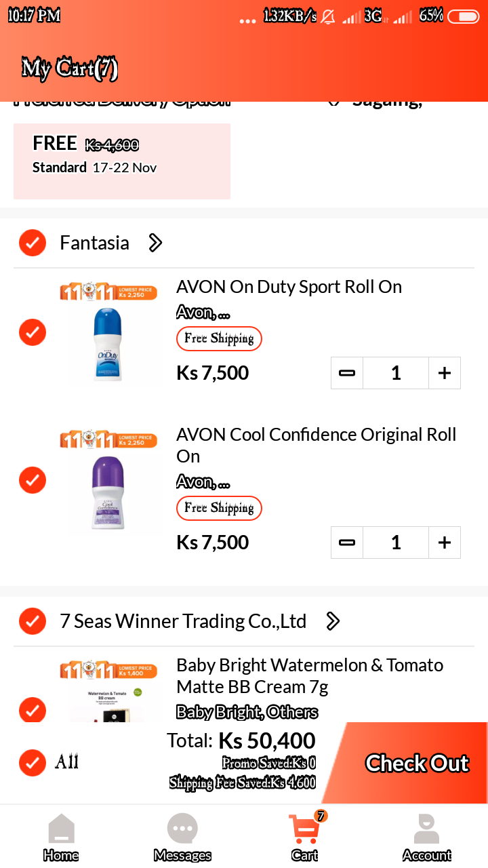Uncheck the Fantasia store checkbox
Viewport: 488px width, 868px height.
33,243
